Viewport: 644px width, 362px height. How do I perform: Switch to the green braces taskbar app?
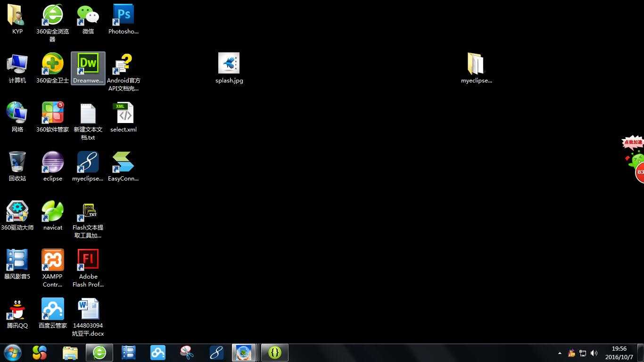point(274,353)
